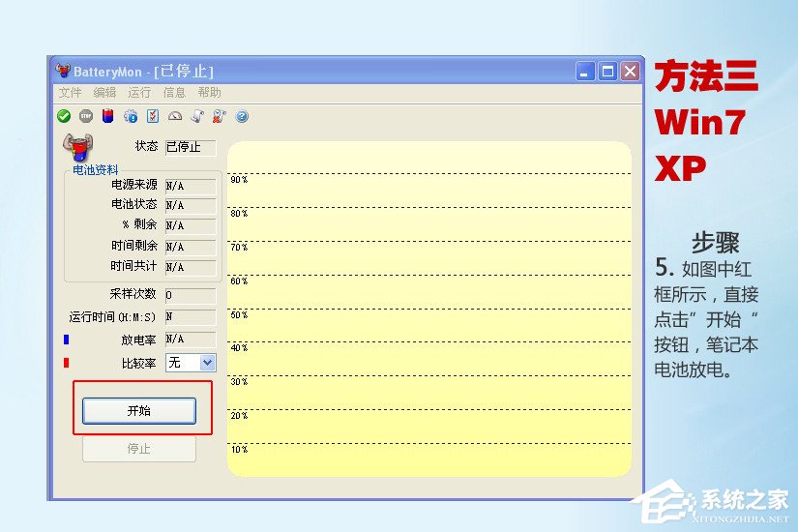Click the 电池资料 group label
Image resolution: width=798 pixels, height=532 pixels.
click(95, 169)
